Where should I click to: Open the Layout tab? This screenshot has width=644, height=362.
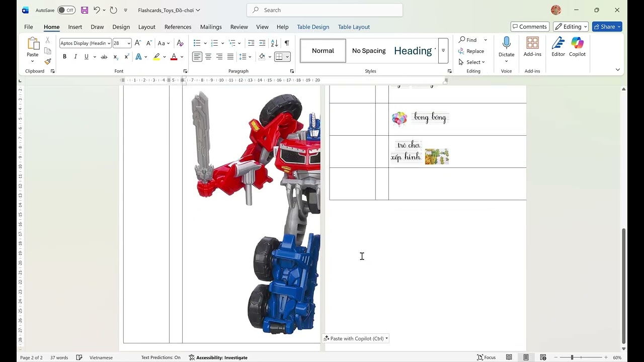[x=146, y=27]
